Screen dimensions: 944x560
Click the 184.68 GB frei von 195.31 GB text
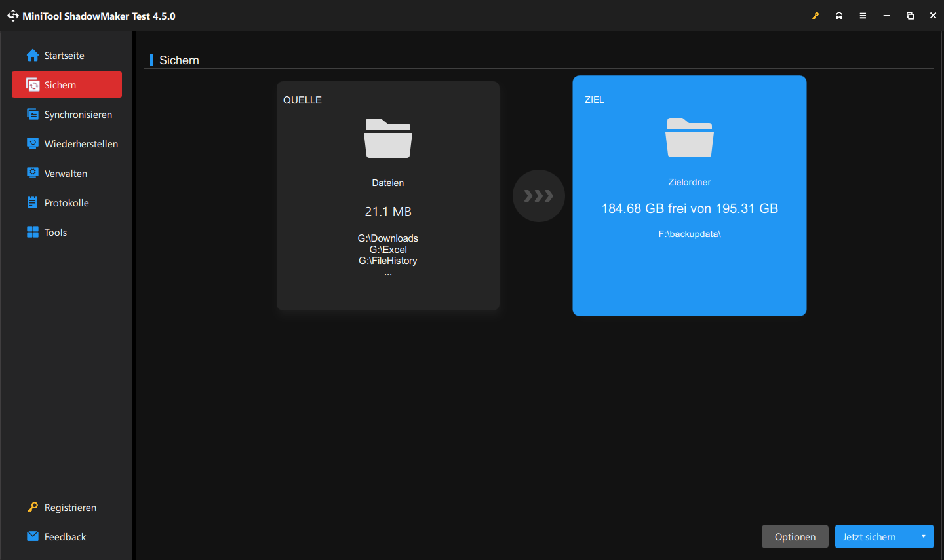690,208
